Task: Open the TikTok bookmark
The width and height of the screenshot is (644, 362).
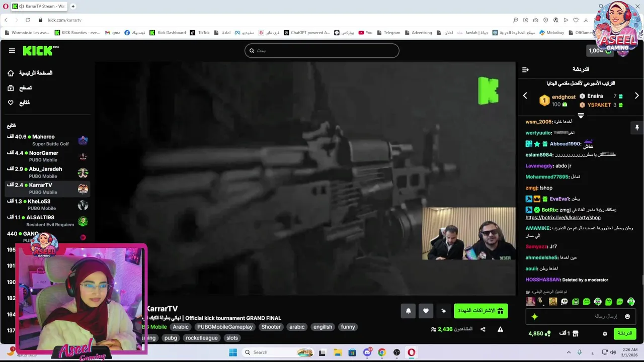Action: pos(200,33)
